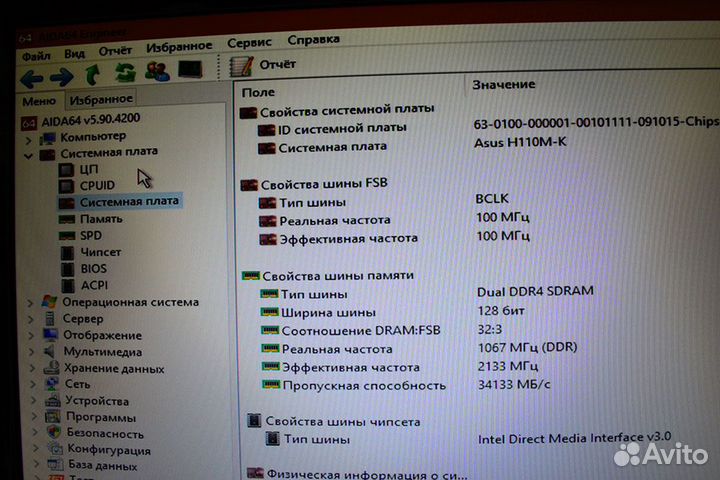Select CPUID in the tree

tap(97, 186)
